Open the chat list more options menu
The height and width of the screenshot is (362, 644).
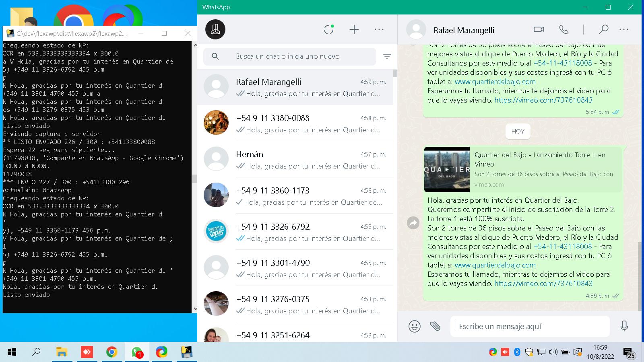[379, 29]
